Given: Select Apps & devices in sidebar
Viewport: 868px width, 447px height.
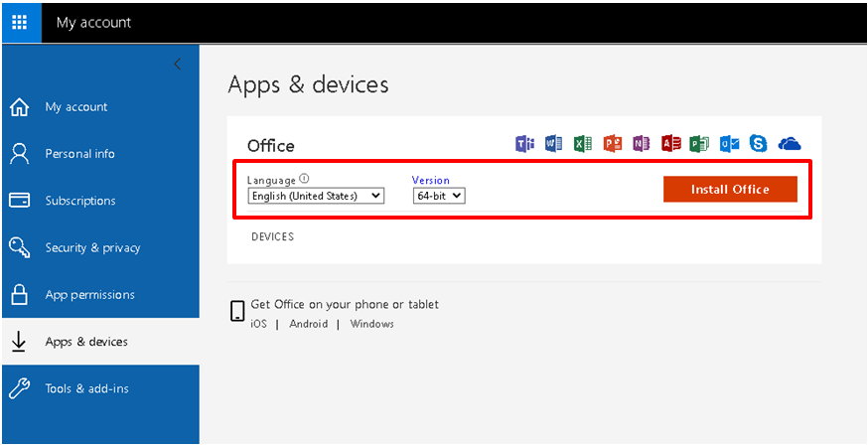Looking at the screenshot, I should (x=86, y=342).
